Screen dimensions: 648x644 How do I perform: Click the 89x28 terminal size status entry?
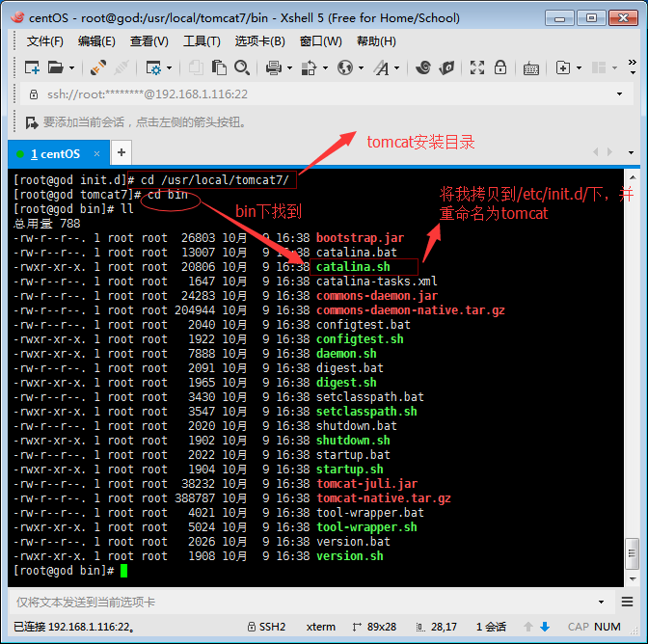374,627
